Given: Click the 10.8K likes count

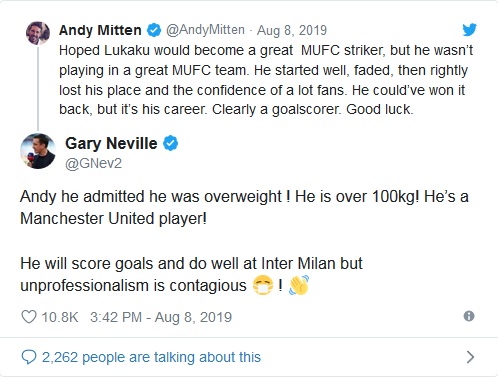Looking at the screenshot, I should [60, 317].
